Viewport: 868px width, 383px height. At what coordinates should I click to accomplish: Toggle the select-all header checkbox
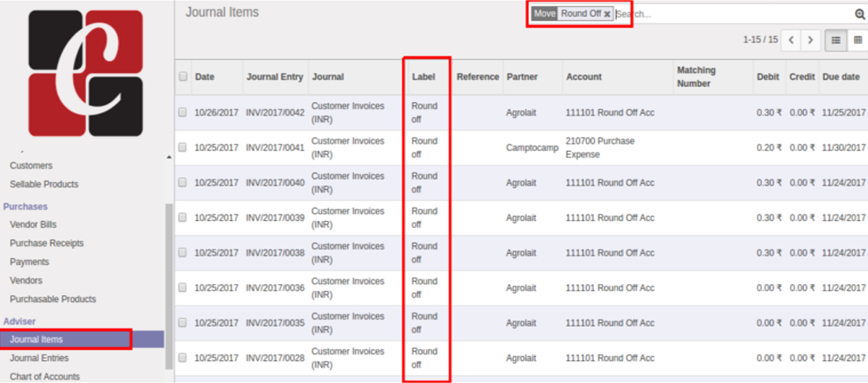point(183,77)
